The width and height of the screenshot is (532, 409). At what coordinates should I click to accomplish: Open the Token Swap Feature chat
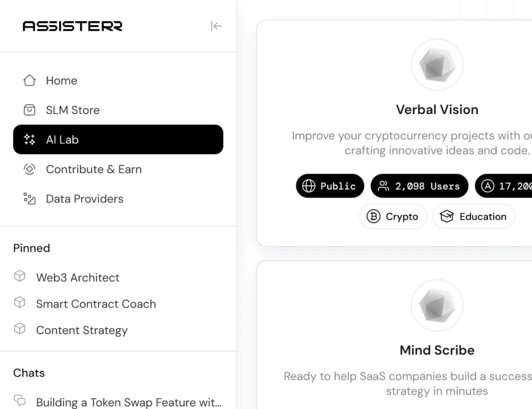pos(129,403)
